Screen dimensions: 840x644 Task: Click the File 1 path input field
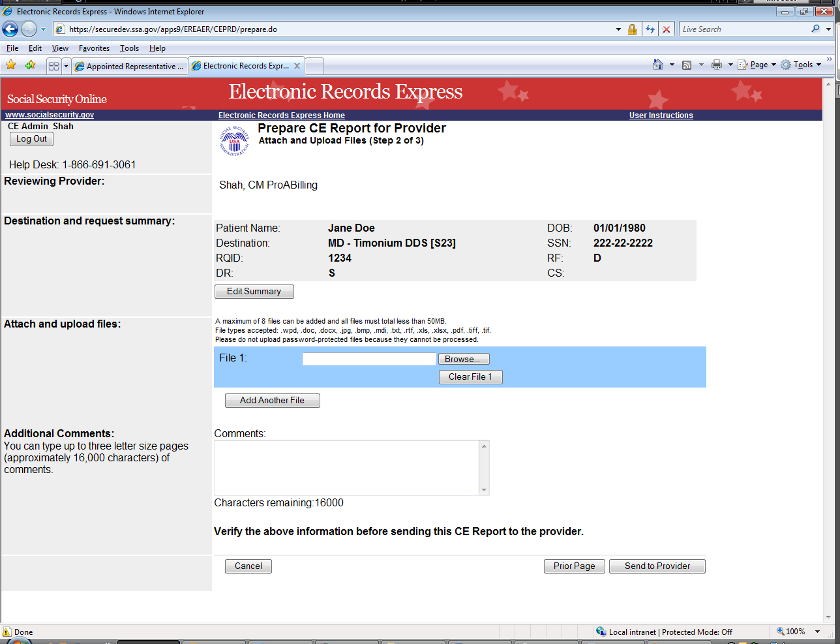tap(369, 359)
